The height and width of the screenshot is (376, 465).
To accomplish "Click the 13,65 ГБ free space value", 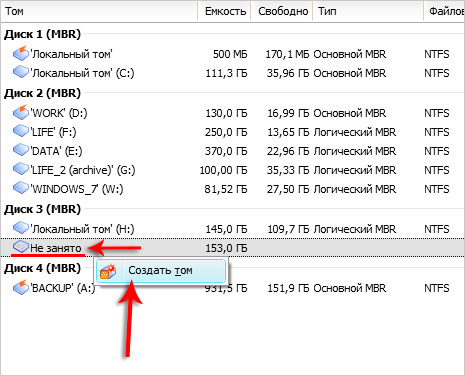I will click(x=288, y=132).
